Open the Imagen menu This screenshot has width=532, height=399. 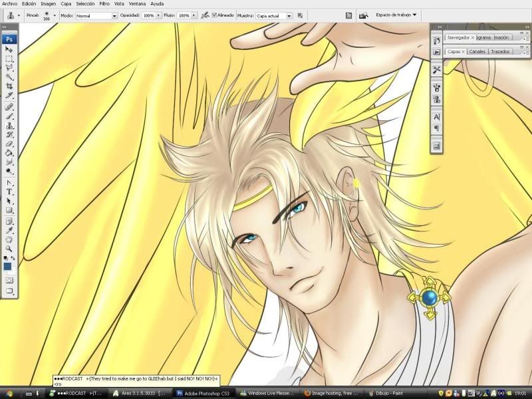[x=48, y=4]
